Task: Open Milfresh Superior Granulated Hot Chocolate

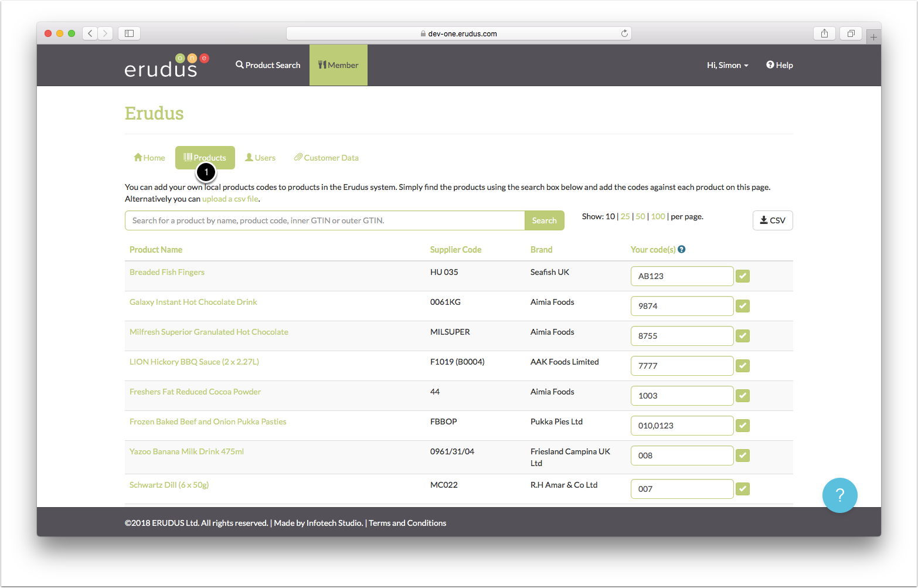Action: 209,332
